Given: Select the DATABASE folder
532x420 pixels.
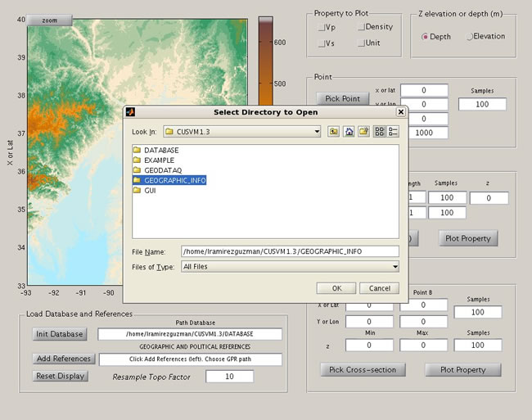Looking at the screenshot, I should pos(156,150).
